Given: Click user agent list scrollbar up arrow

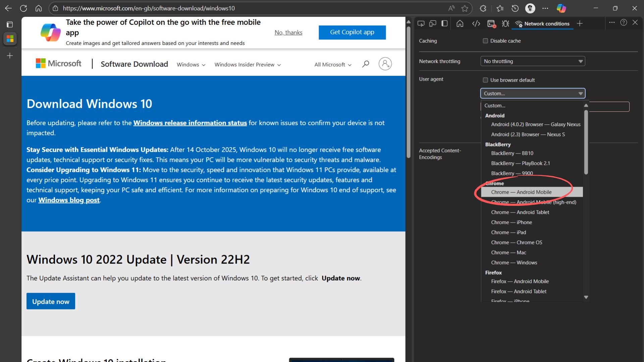Looking at the screenshot, I should click(x=586, y=106).
